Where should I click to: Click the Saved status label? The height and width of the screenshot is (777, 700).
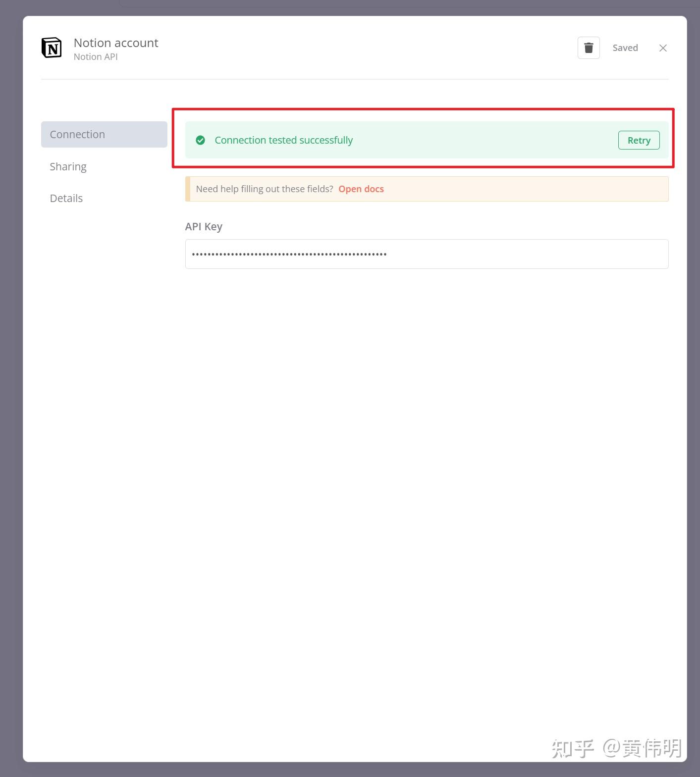[625, 48]
